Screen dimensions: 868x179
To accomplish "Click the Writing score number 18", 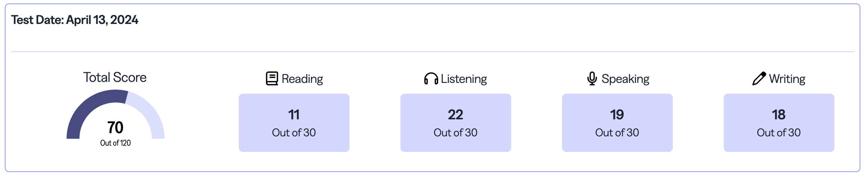I will (x=779, y=114).
